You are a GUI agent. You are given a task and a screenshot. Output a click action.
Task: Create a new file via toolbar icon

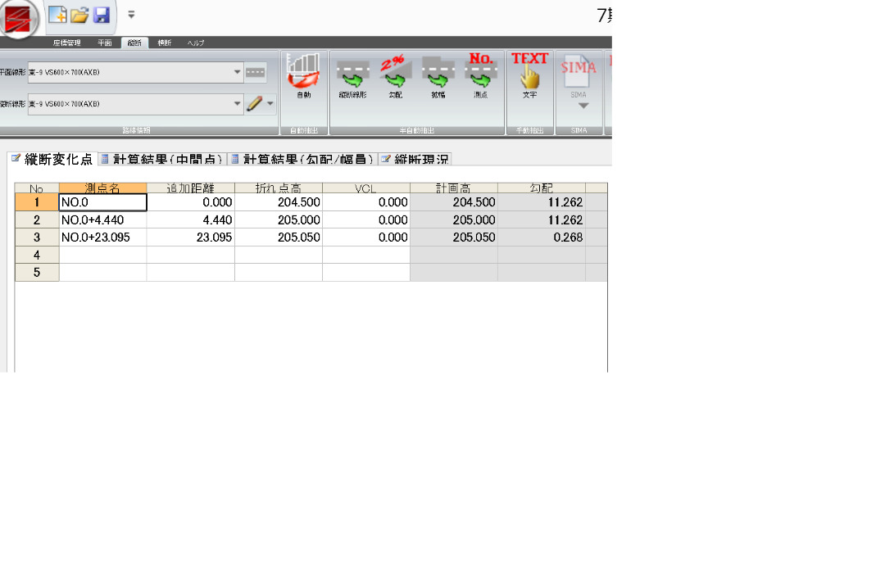pos(57,15)
